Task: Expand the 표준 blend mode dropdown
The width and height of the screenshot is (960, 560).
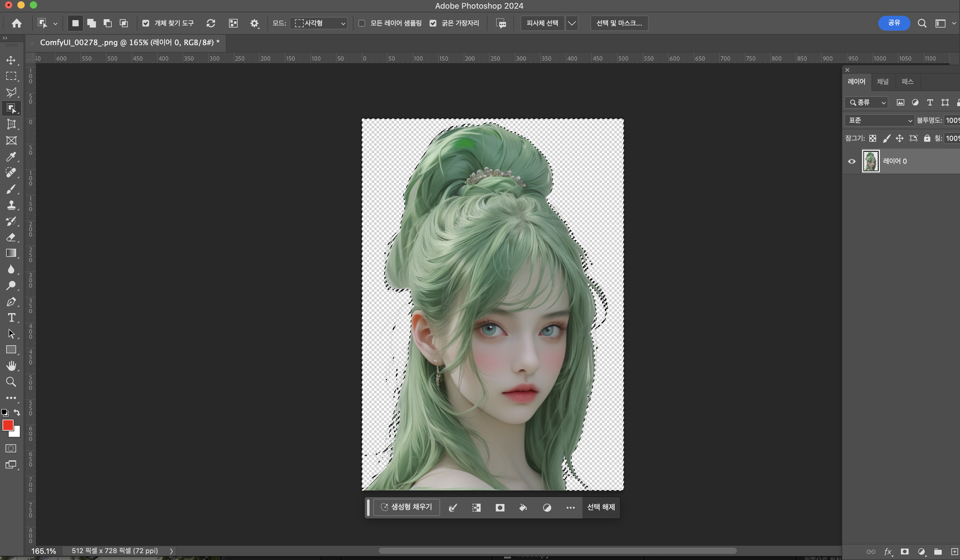Action: [879, 120]
